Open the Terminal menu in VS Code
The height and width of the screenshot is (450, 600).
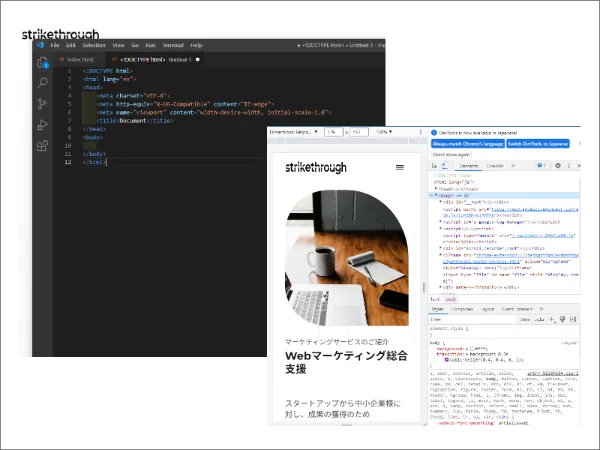(172, 45)
